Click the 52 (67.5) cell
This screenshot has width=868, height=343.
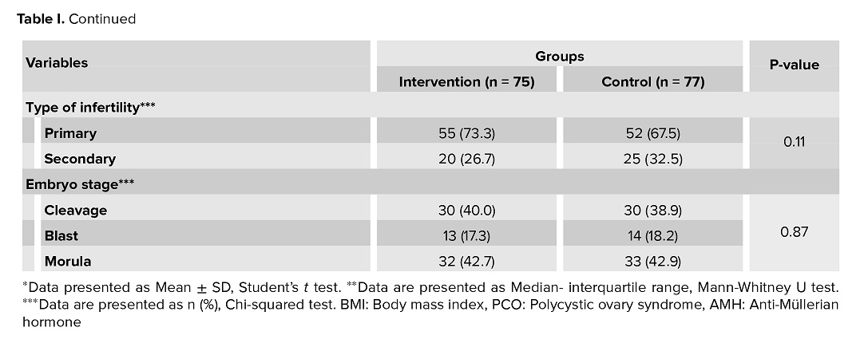point(652,133)
